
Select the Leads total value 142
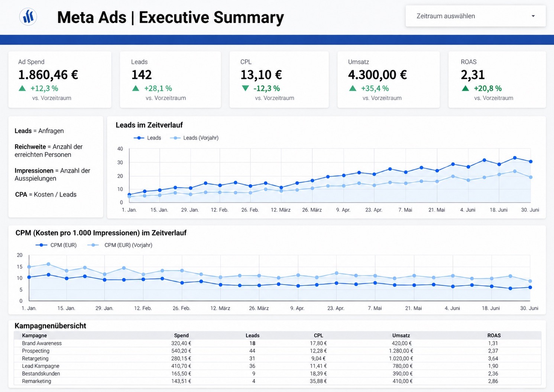click(142, 75)
